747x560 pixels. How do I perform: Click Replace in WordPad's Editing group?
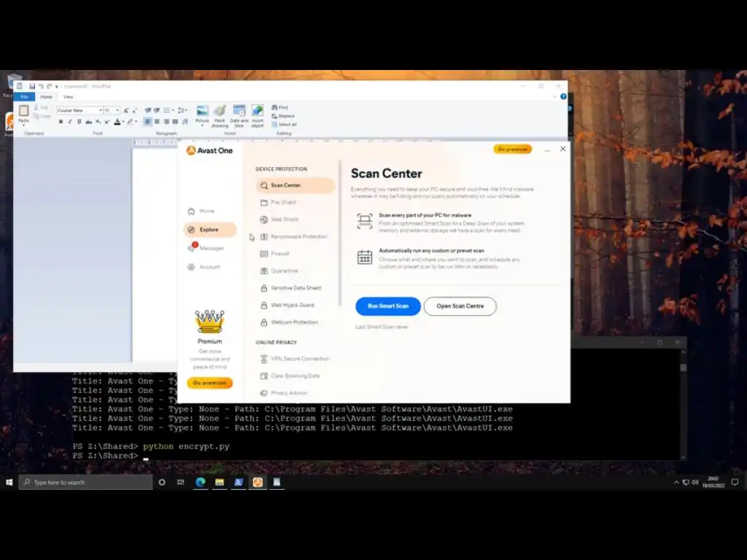tap(283, 116)
